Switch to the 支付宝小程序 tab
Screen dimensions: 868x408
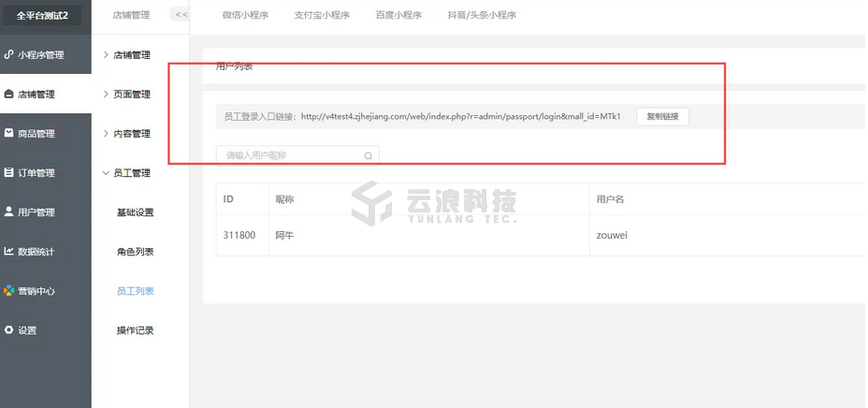(322, 15)
